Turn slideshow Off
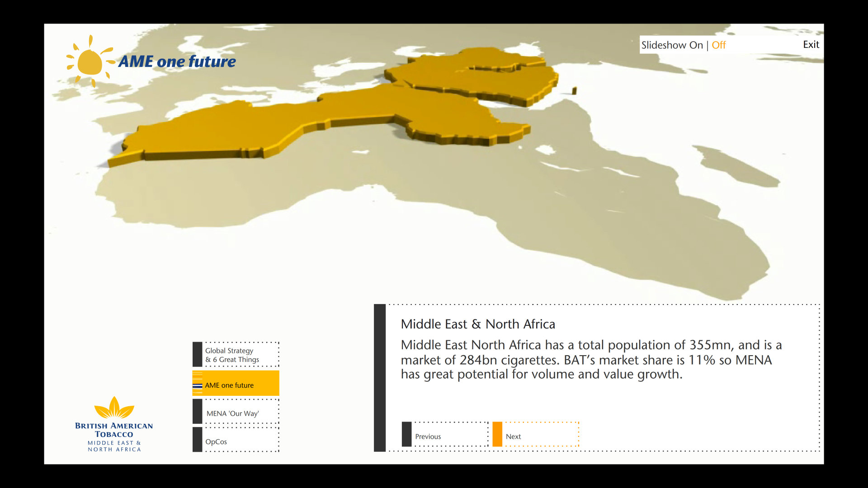The image size is (868, 488). [x=718, y=45]
